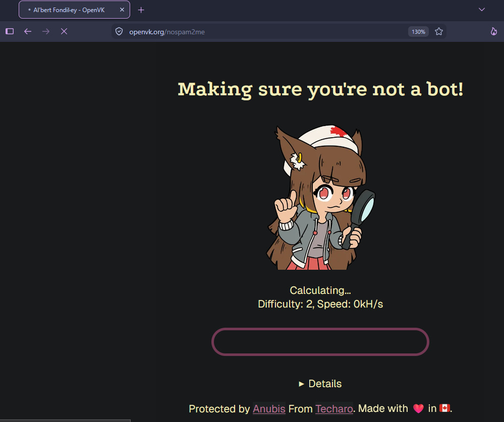Close the Al'bert Fondil-ey tab
Viewport: 504px width, 422px height.
tap(122, 10)
